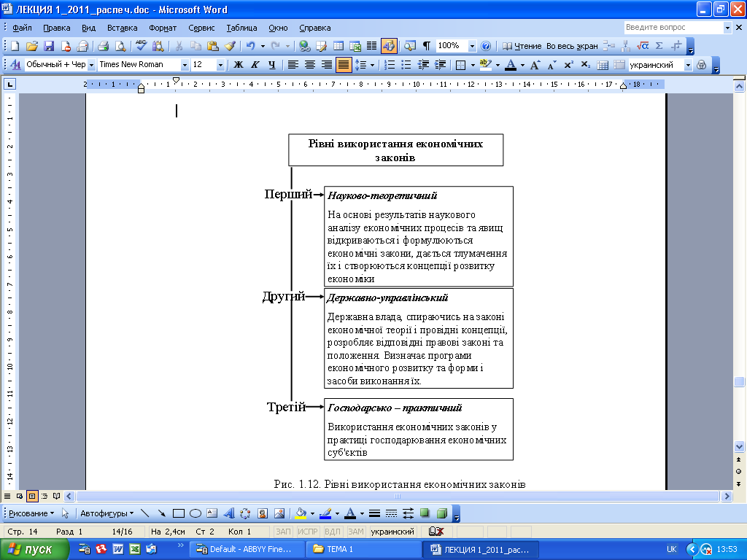Toggle bold formatting Ж
The image size is (747, 560).
[239, 65]
